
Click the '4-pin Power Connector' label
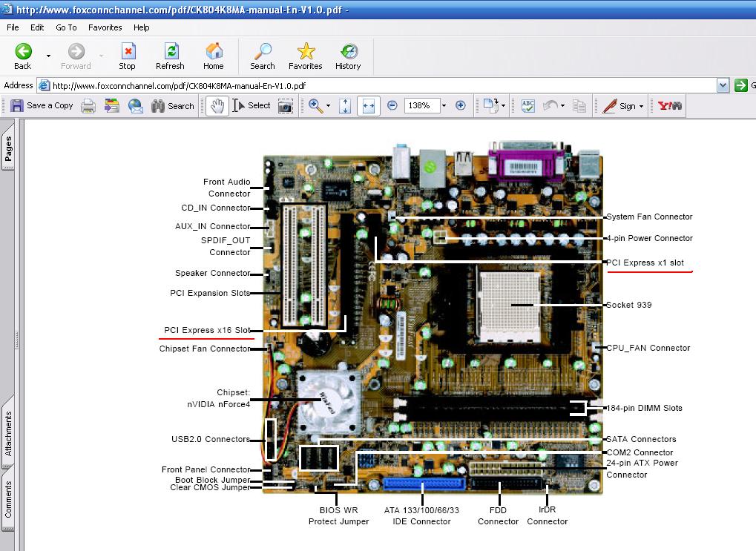(x=649, y=238)
